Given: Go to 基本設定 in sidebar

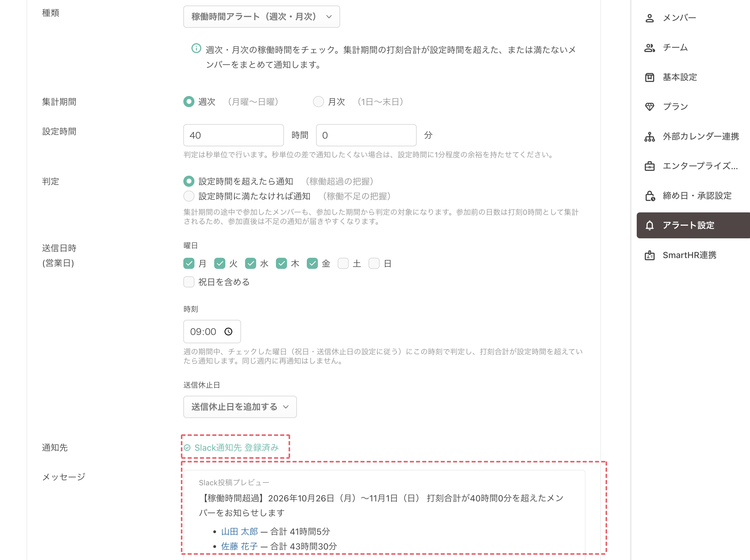Looking at the screenshot, I should click(693, 77).
